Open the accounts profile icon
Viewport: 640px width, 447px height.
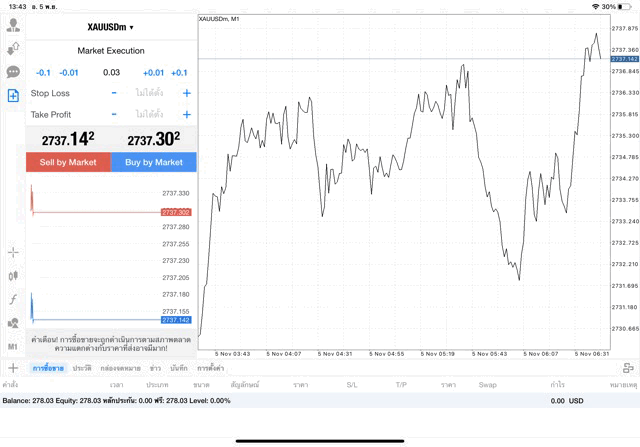coord(13,25)
